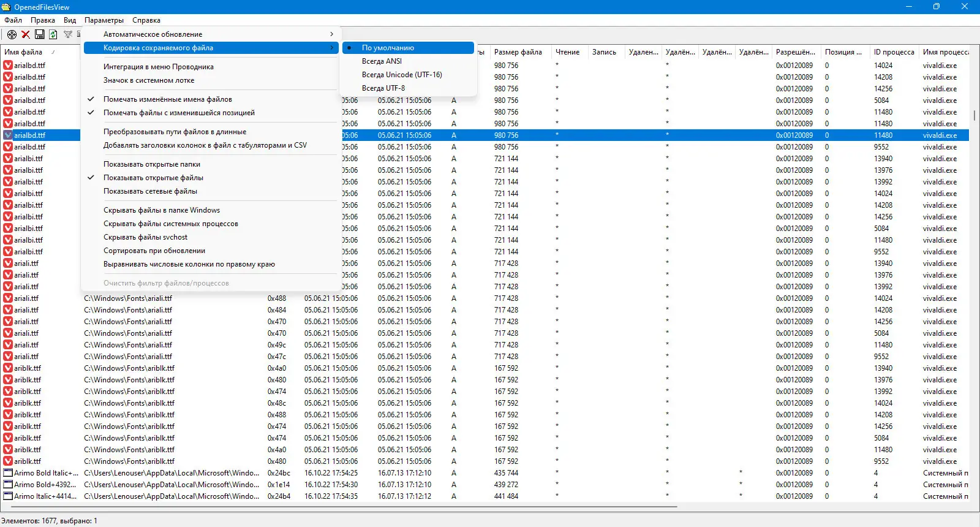Image resolution: width=980 pixels, height=527 pixels.
Task: Click the red X close-handles toolbar icon
Action: click(x=26, y=34)
